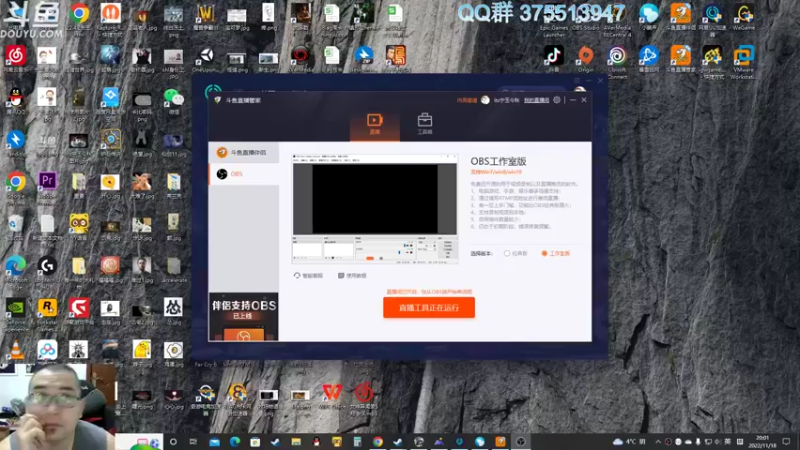Click the 伴侣支持OBS promo banner
Image resolution: width=800 pixels, height=450 pixels.
[x=244, y=316]
